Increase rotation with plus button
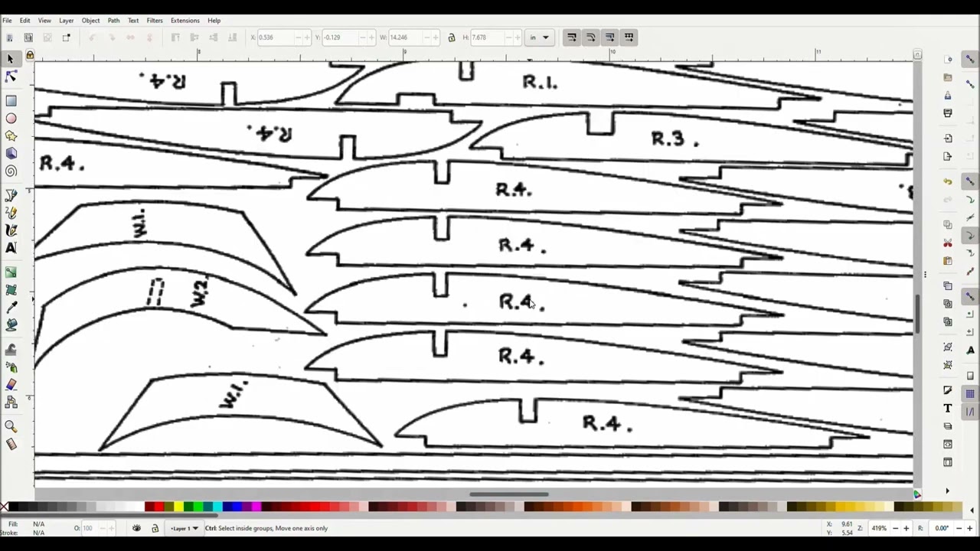Screen dimensions: 980x551 969,528
